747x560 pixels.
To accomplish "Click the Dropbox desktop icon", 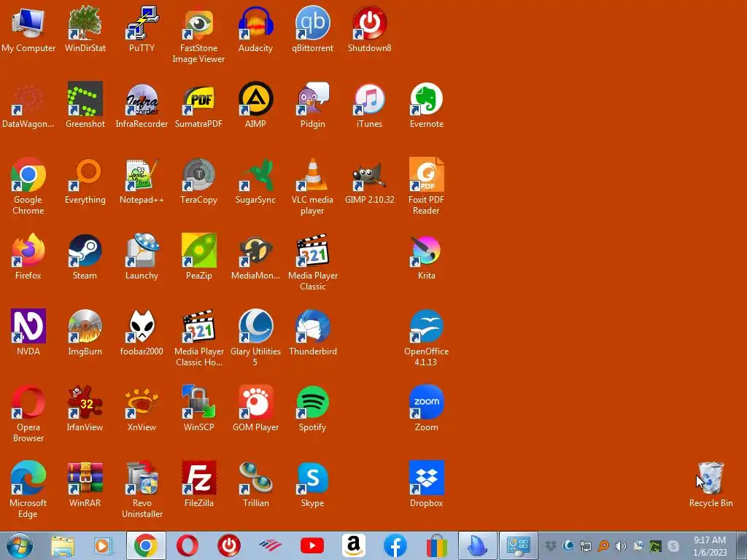I will 426,477.
